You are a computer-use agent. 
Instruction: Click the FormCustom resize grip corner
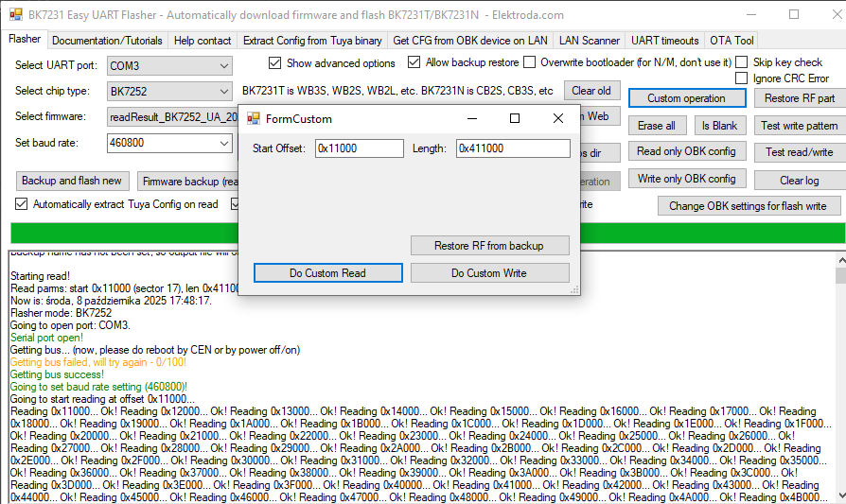click(575, 290)
